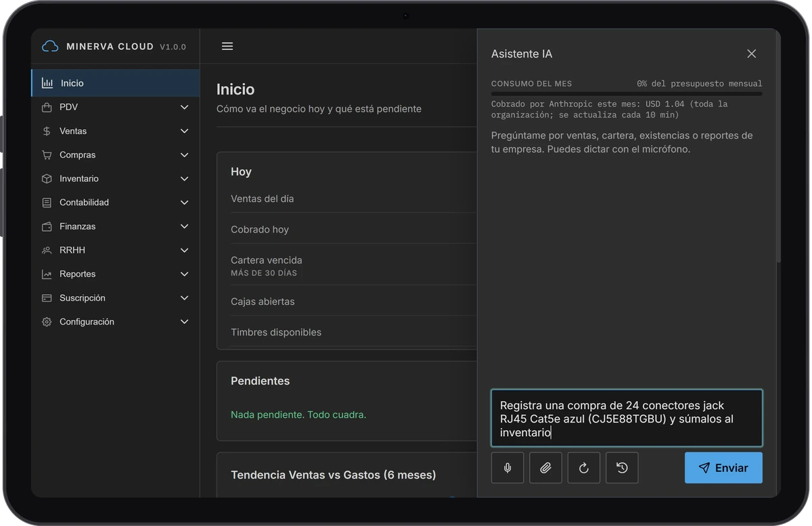812x526 pixels.
Task: Close the Asistente IA panel
Action: point(751,54)
